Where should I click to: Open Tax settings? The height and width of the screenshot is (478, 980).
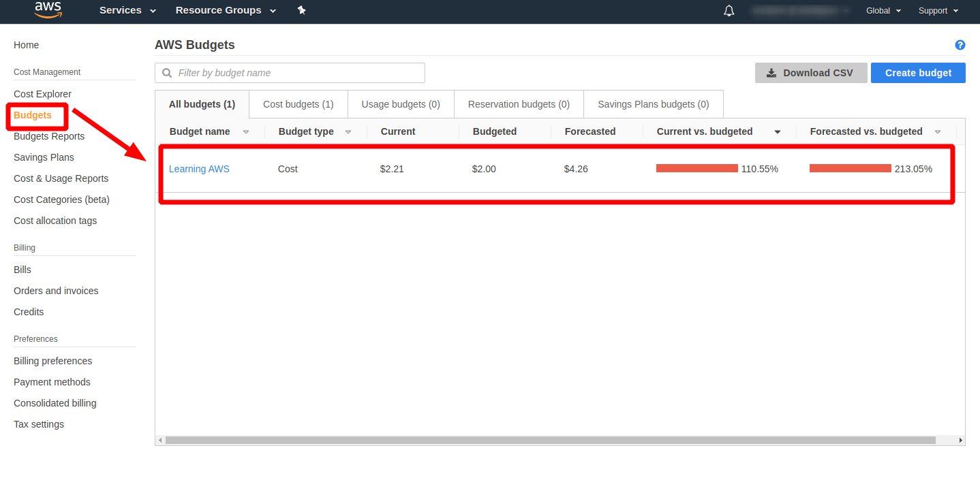point(39,424)
